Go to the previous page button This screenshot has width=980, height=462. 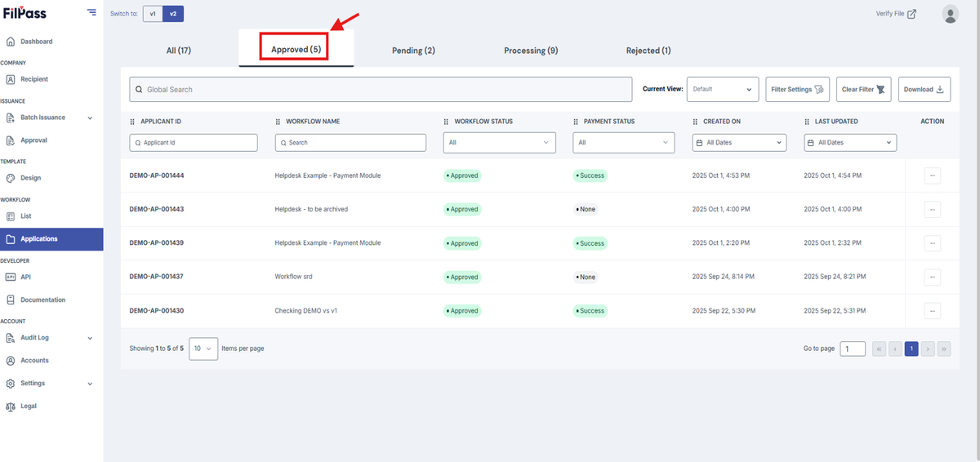coord(895,349)
